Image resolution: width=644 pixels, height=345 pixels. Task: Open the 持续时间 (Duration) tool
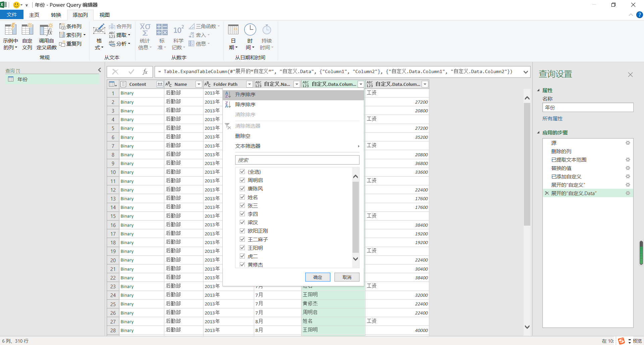(x=267, y=37)
